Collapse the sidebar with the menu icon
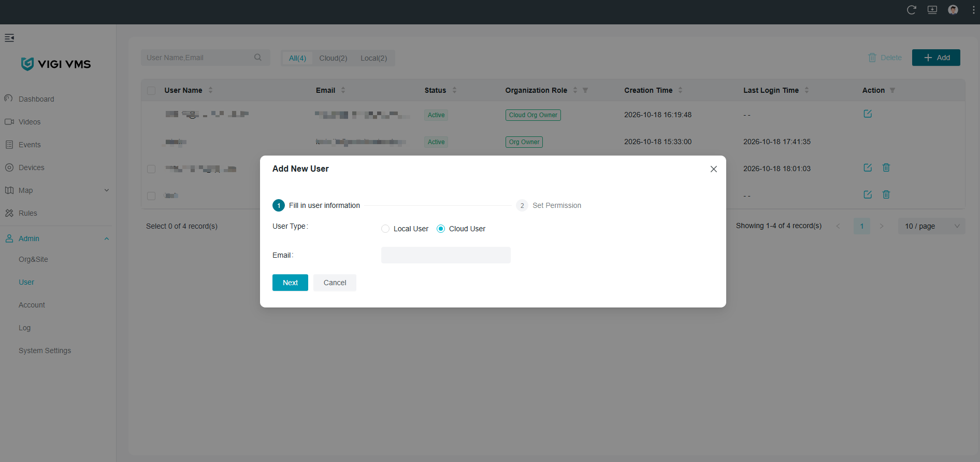Screen dimensions: 980x462 click(9, 38)
